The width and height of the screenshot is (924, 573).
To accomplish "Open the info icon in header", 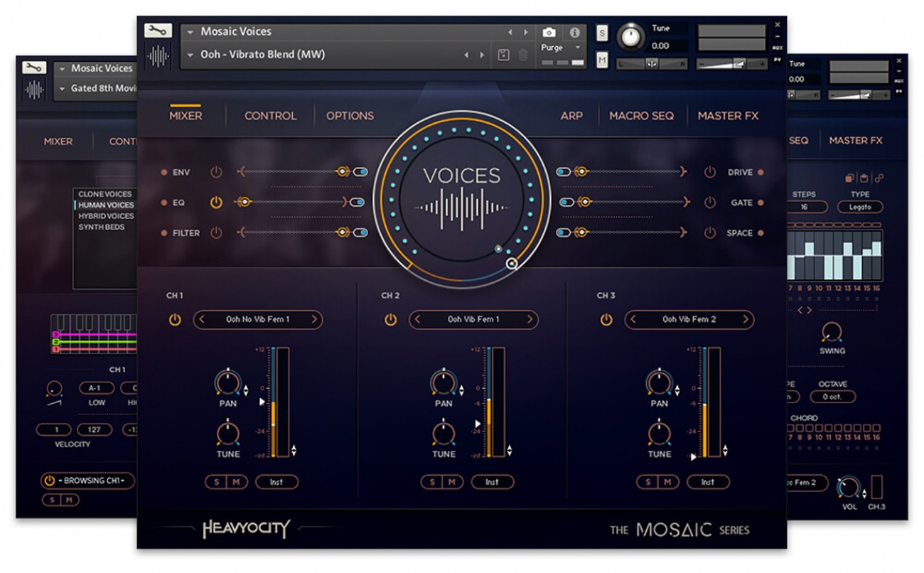I will click(574, 33).
